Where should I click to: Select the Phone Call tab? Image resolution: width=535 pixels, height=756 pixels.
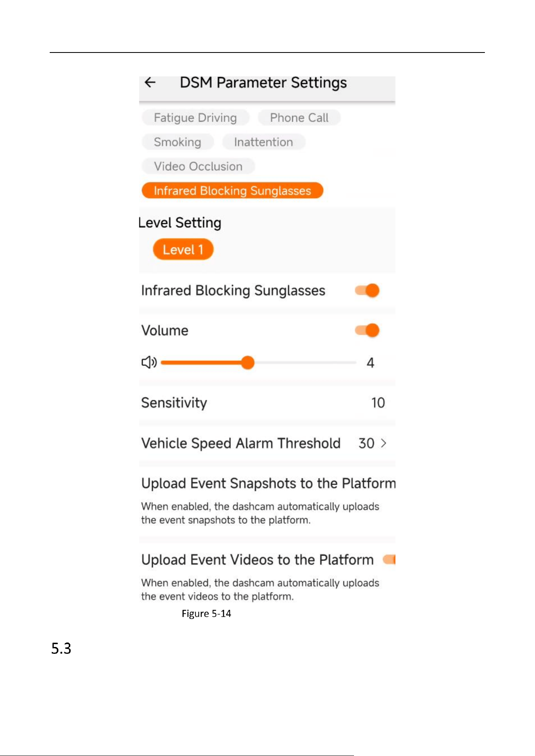[x=299, y=118]
